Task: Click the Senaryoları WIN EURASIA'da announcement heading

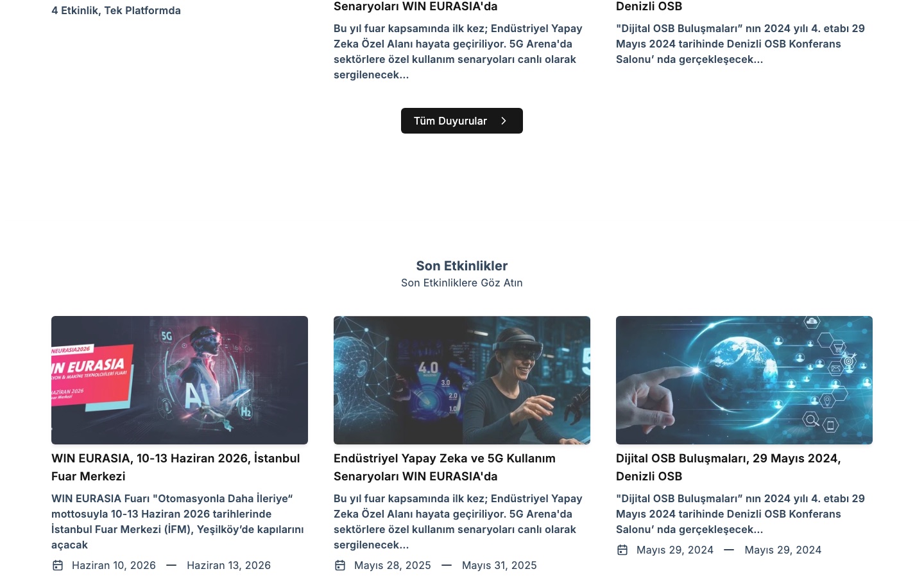Action: 415,6
